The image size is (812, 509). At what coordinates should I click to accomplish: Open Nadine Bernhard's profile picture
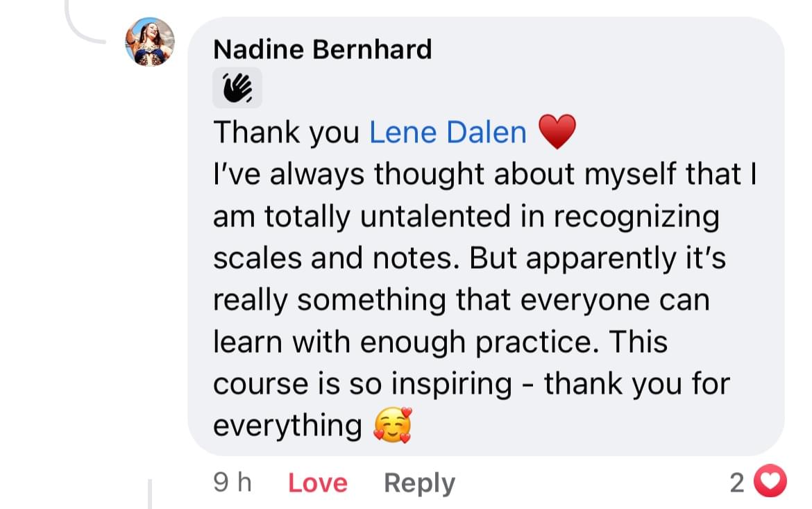pos(150,42)
